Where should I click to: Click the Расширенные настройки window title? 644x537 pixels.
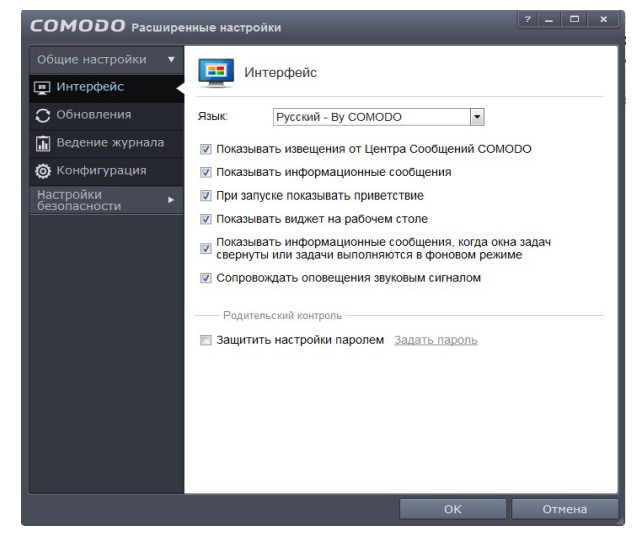[x=206, y=28]
